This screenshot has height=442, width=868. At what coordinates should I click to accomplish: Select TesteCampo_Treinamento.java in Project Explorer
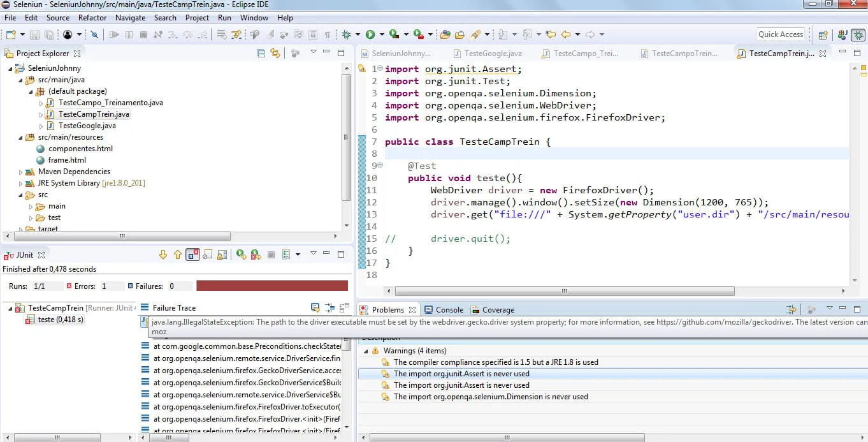click(x=110, y=103)
